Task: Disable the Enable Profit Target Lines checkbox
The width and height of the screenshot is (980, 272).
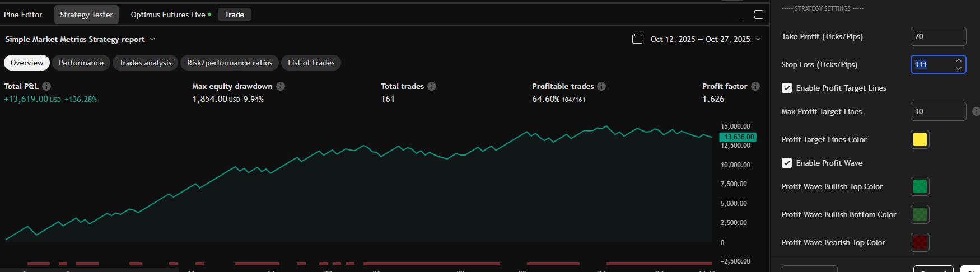Action: click(x=787, y=88)
